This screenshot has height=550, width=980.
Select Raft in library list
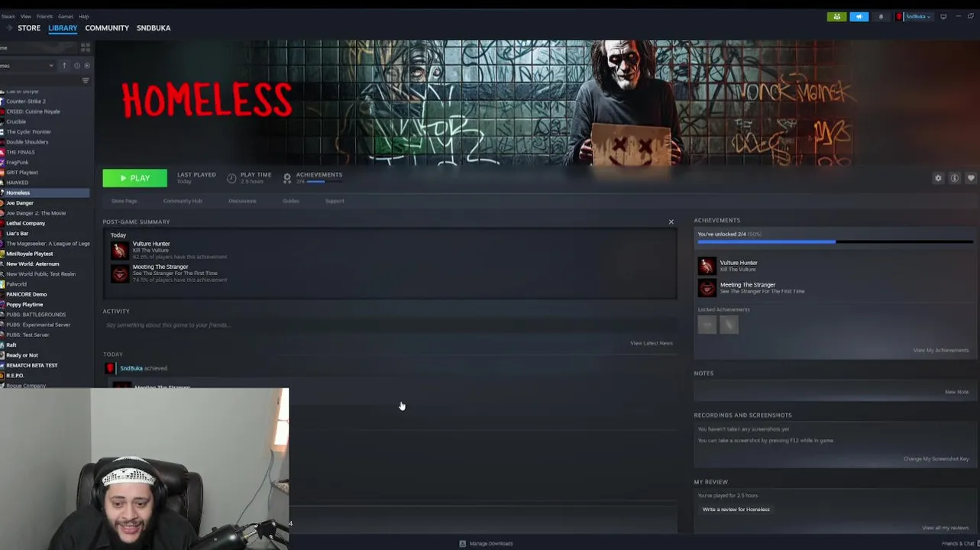coord(11,345)
